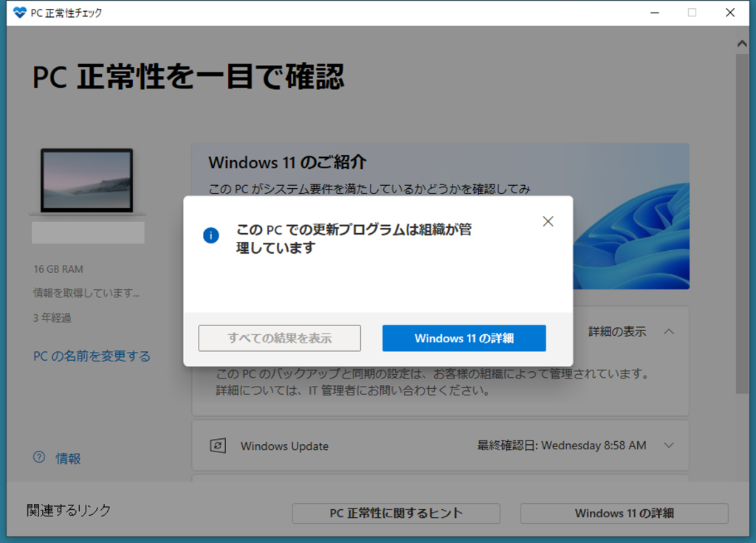This screenshot has height=543, width=756.
Task: Click the laptop thumbnail image
Action: pos(87,181)
